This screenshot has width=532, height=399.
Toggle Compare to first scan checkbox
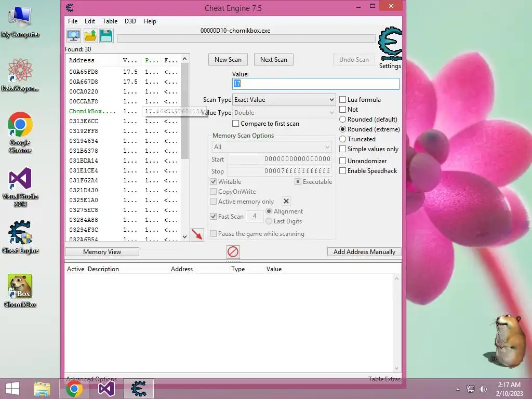[x=235, y=123]
